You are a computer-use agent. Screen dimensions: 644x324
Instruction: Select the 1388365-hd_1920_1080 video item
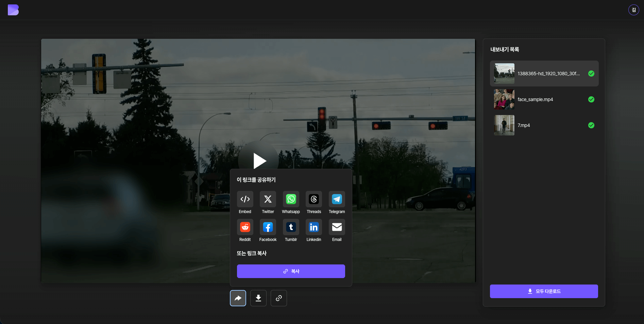click(x=544, y=74)
